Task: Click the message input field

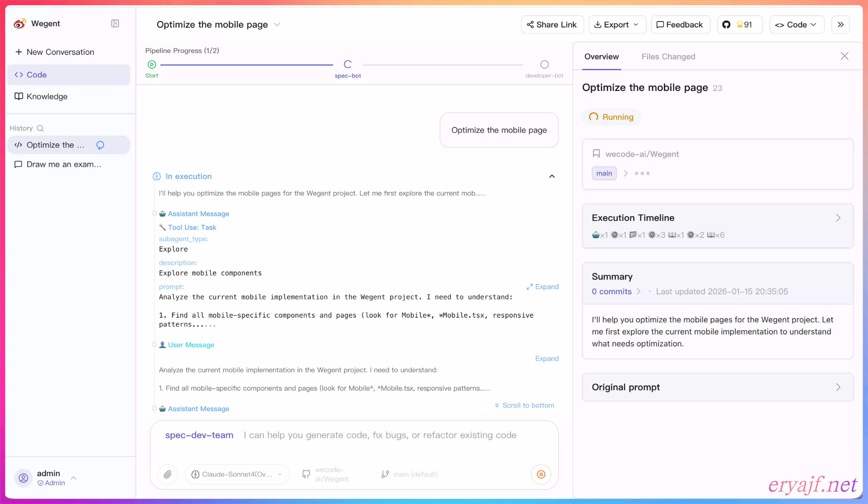Action: (379, 435)
